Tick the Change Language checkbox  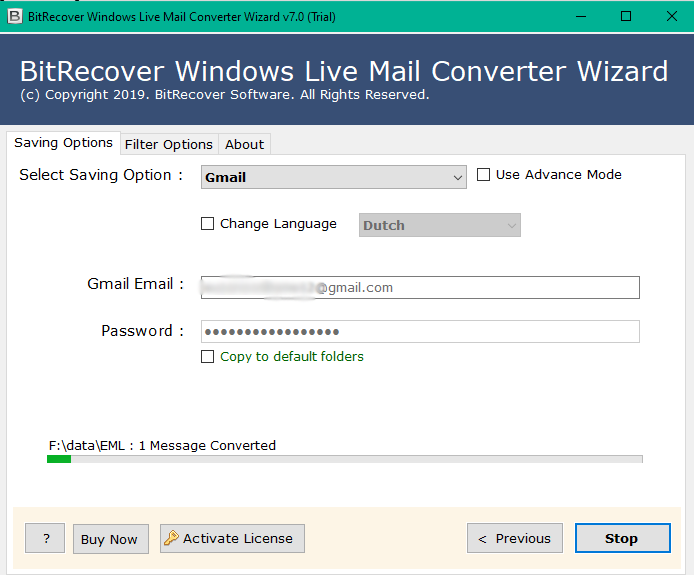click(208, 224)
